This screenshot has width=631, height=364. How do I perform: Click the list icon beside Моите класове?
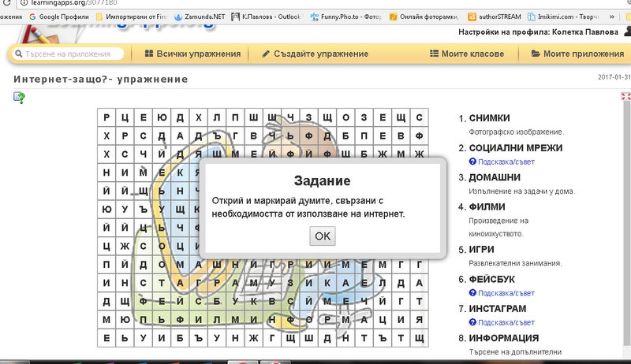(434, 54)
